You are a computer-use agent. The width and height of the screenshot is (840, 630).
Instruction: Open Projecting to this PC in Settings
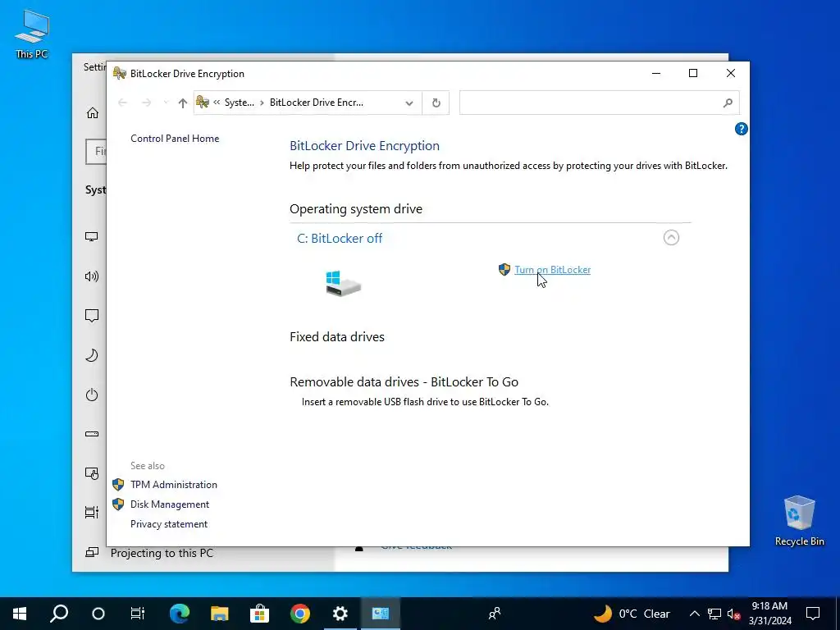tap(162, 553)
